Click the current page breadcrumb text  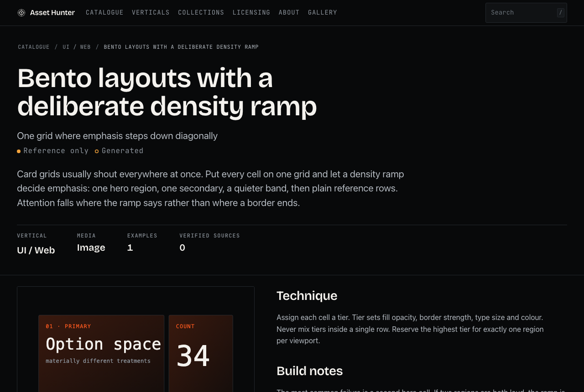coord(181,47)
